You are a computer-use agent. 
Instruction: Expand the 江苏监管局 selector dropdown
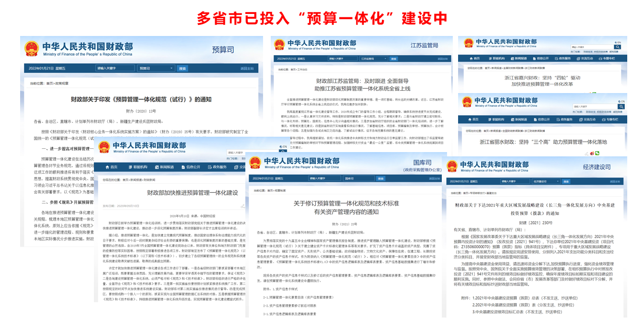374,59
